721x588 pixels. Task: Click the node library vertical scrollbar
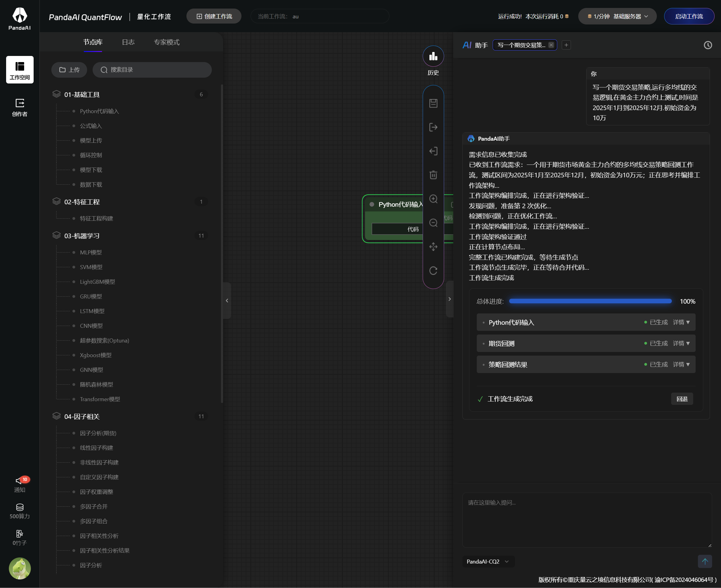tap(222, 244)
